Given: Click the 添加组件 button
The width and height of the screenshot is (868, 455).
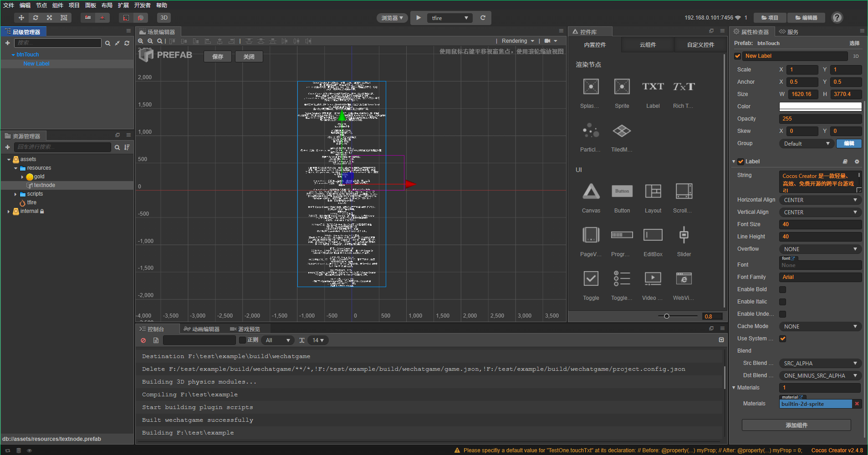Looking at the screenshot, I should pos(796,425).
